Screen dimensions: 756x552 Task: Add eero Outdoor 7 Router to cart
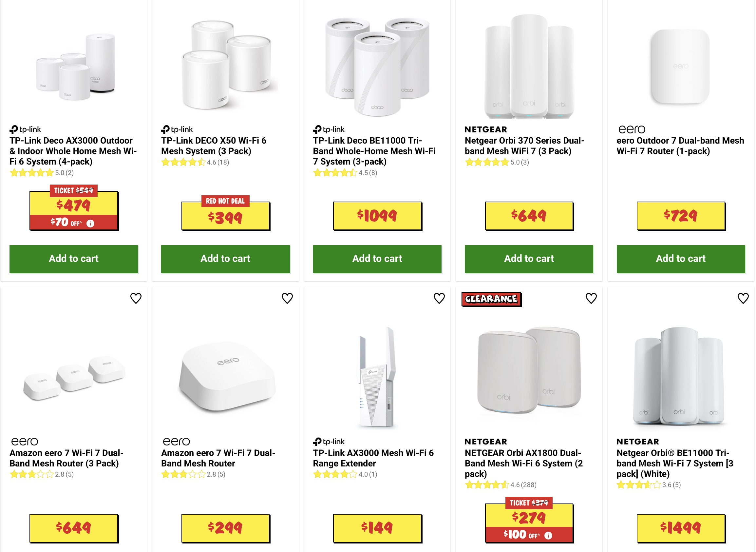[681, 259]
